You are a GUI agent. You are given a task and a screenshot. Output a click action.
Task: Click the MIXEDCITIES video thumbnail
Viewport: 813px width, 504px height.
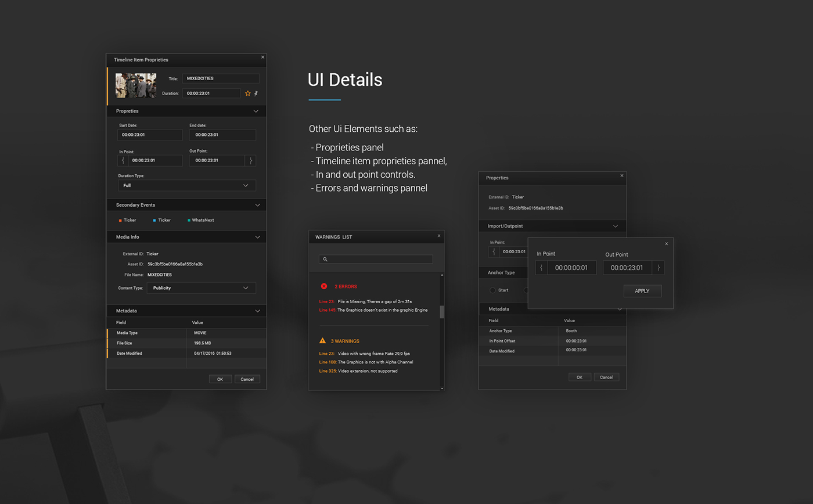135,86
